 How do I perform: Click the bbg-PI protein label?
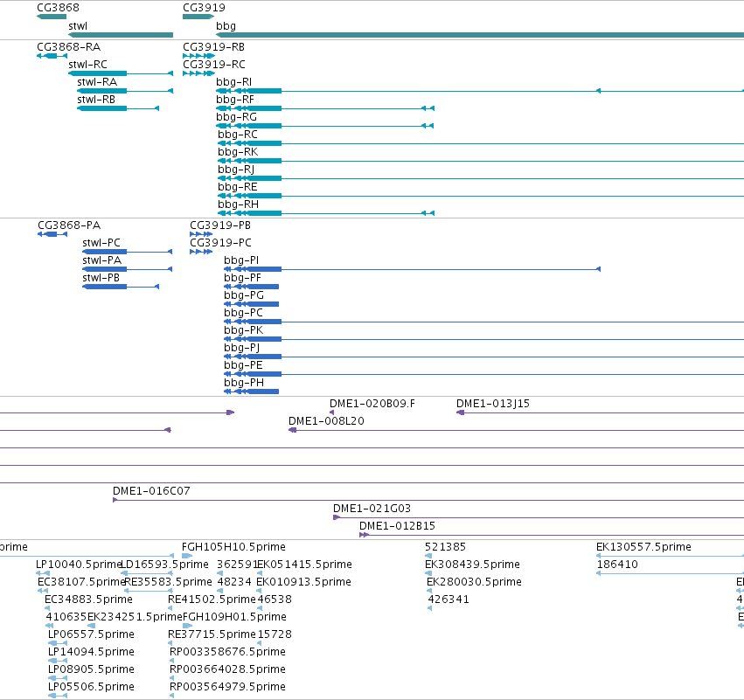point(241,260)
